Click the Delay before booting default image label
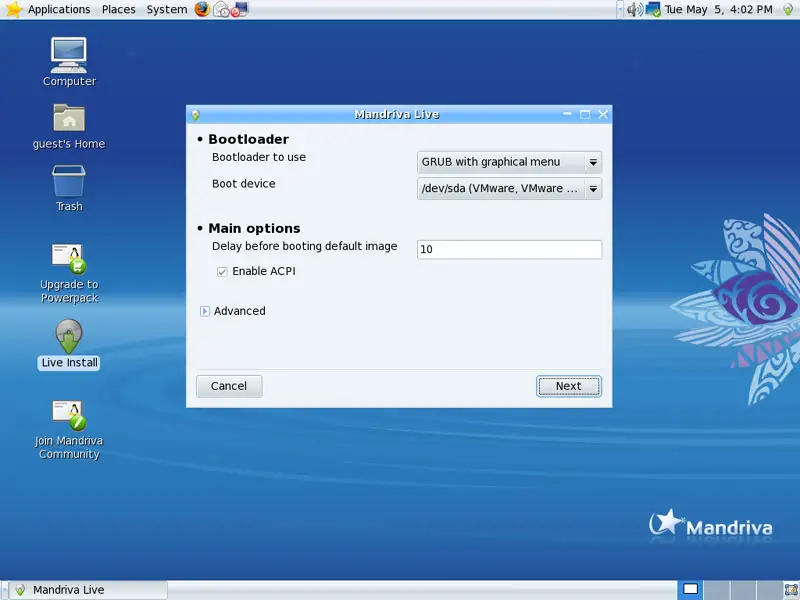This screenshot has height=600, width=800. [x=305, y=246]
